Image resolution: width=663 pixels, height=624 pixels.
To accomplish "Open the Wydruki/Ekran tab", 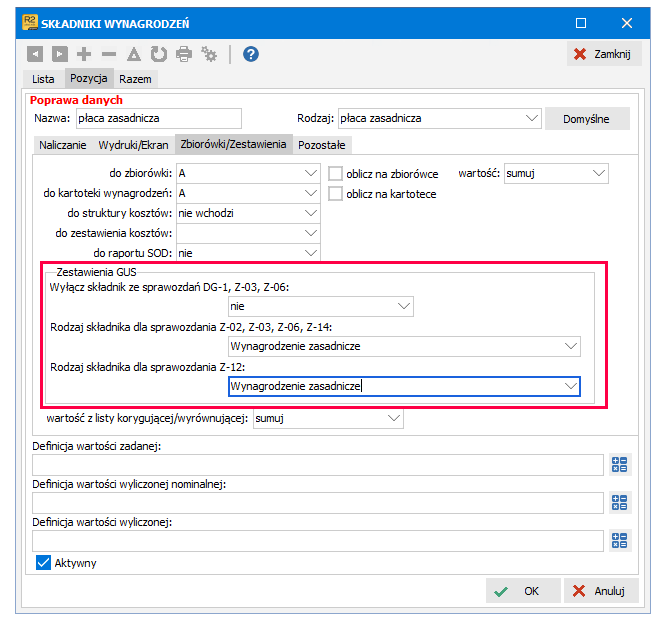I will (x=133, y=145).
